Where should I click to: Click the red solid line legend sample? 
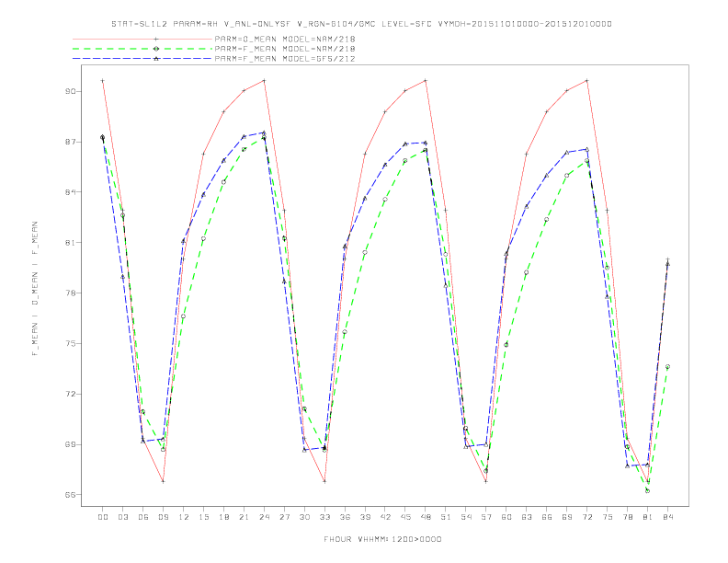click(142, 39)
